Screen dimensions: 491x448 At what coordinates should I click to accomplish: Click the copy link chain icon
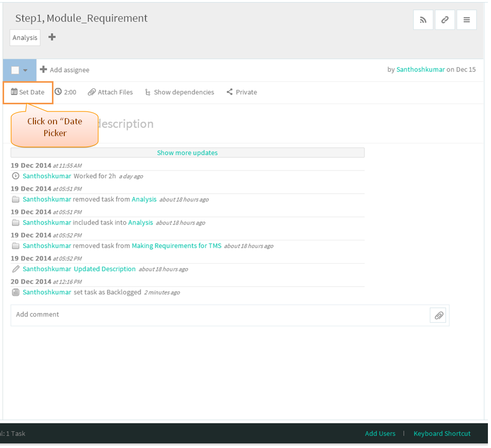click(445, 20)
